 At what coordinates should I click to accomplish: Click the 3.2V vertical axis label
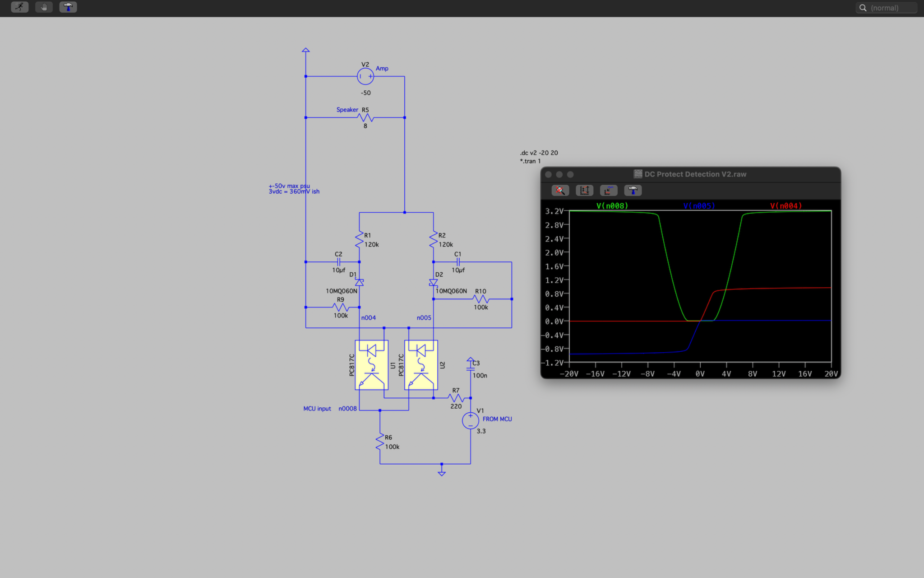[554, 211]
